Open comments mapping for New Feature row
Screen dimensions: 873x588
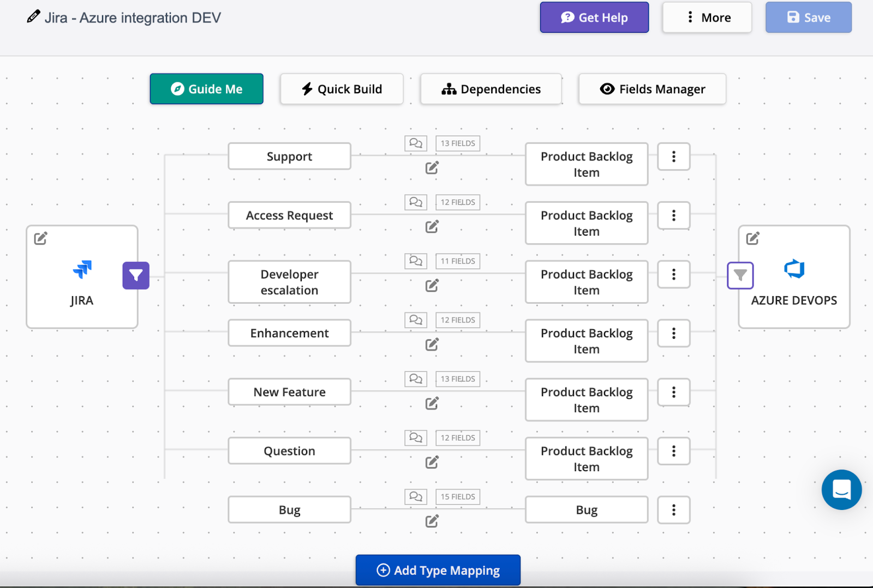(416, 379)
